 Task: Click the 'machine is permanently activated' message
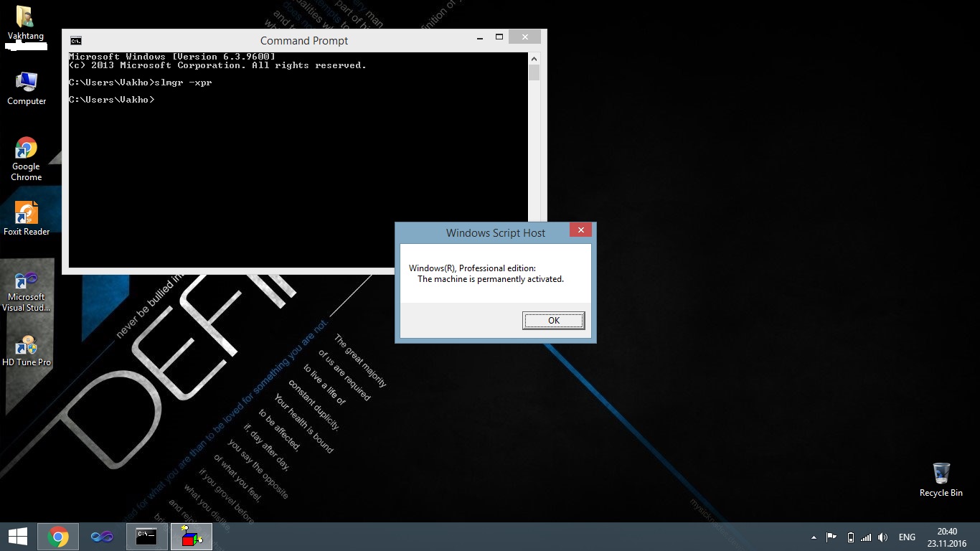click(491, 279)
